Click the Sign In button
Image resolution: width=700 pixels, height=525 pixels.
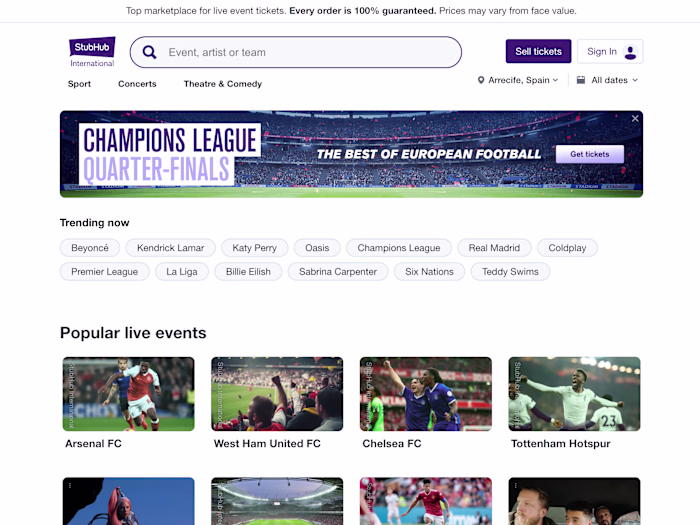610,51
